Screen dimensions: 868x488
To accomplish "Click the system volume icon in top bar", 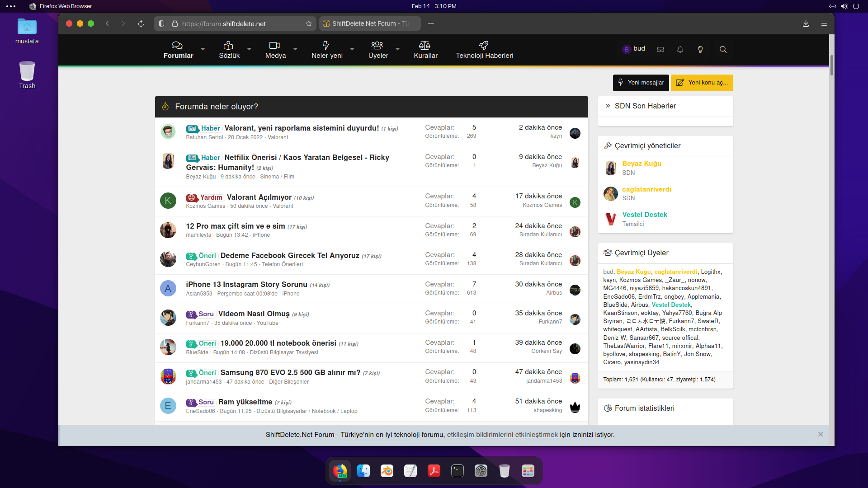I will (844, 6).
